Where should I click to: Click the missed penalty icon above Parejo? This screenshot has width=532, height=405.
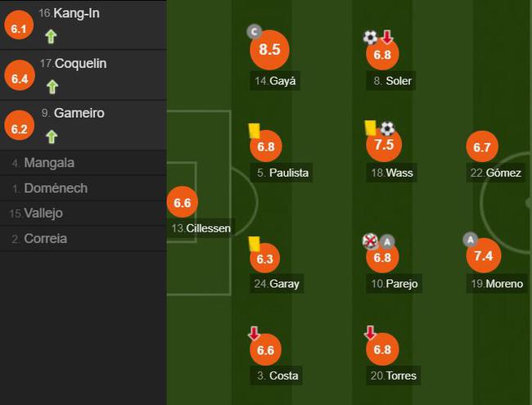(x=370, y=241)
